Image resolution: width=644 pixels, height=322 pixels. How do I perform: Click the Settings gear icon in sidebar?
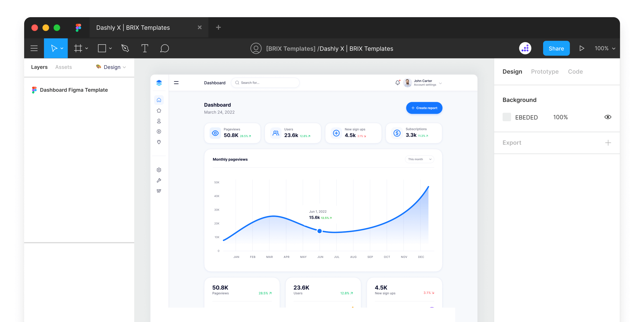[x=159, y=170]
